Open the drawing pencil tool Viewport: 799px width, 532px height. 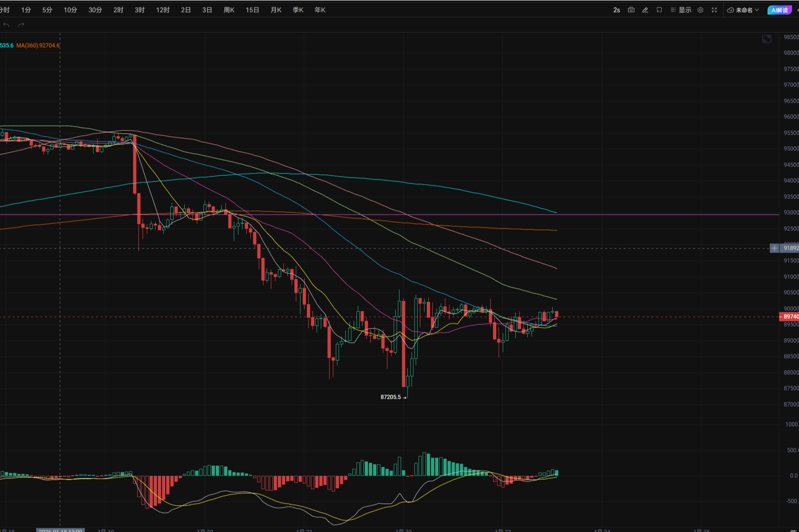645,10
